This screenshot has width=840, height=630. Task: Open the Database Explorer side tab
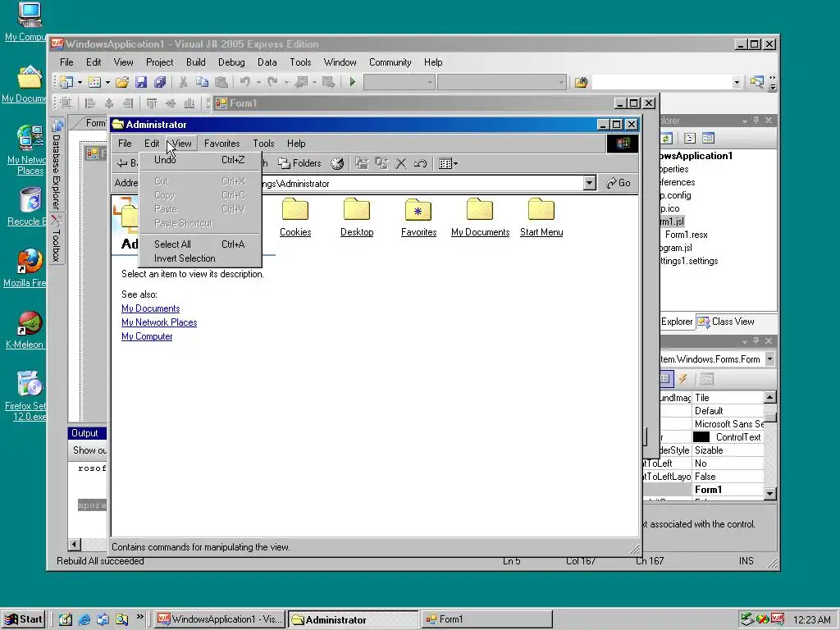pos(57,164)
